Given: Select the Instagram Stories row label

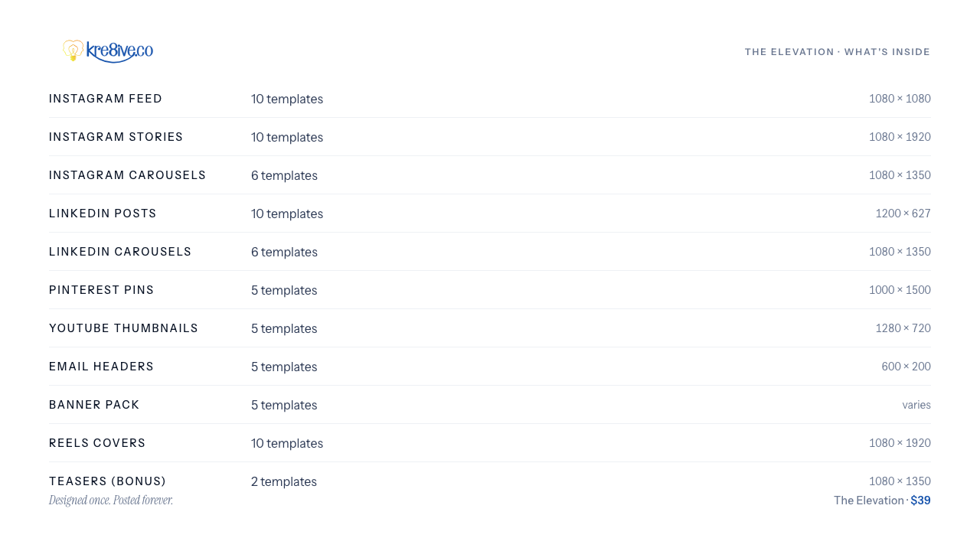Looking at the screenshot, I should click(116, 137).
